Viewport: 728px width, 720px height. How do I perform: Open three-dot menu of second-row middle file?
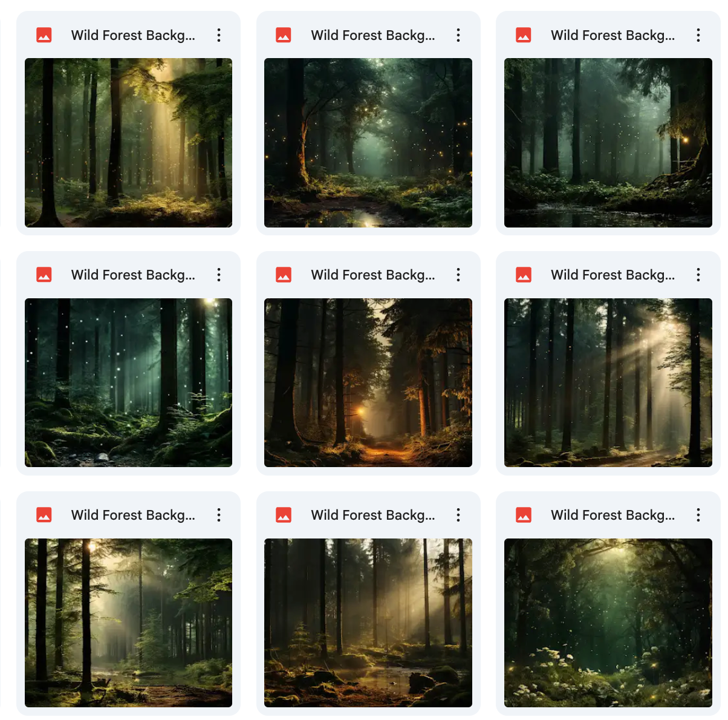(458, 275)
